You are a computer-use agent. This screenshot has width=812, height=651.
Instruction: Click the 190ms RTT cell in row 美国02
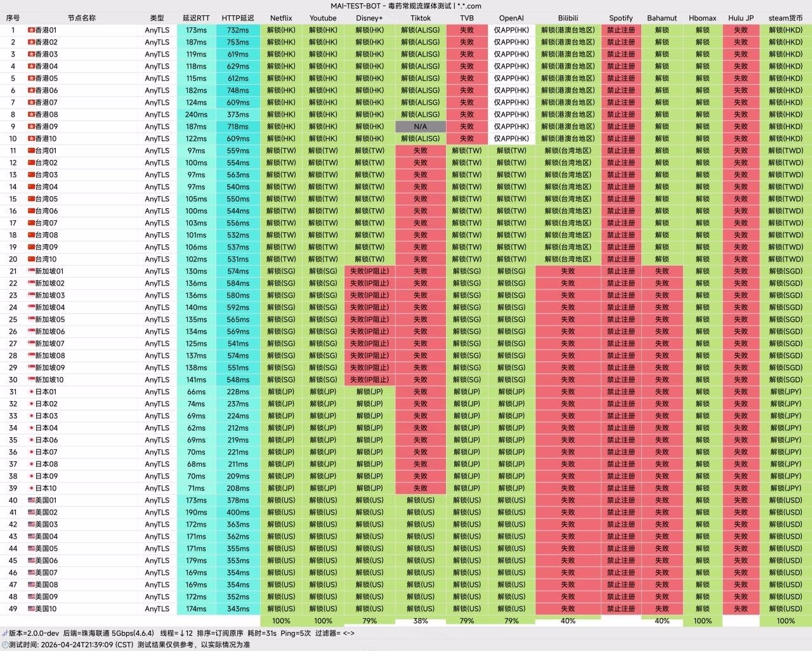[196, 512]
